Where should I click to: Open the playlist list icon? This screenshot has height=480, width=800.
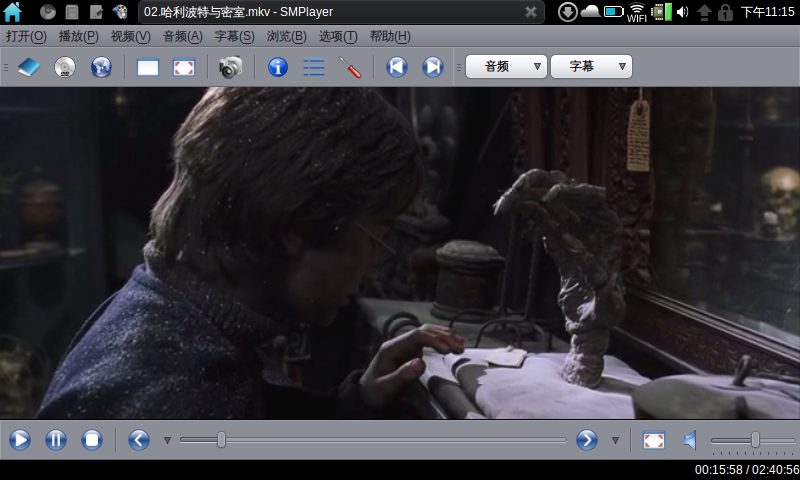314,67
